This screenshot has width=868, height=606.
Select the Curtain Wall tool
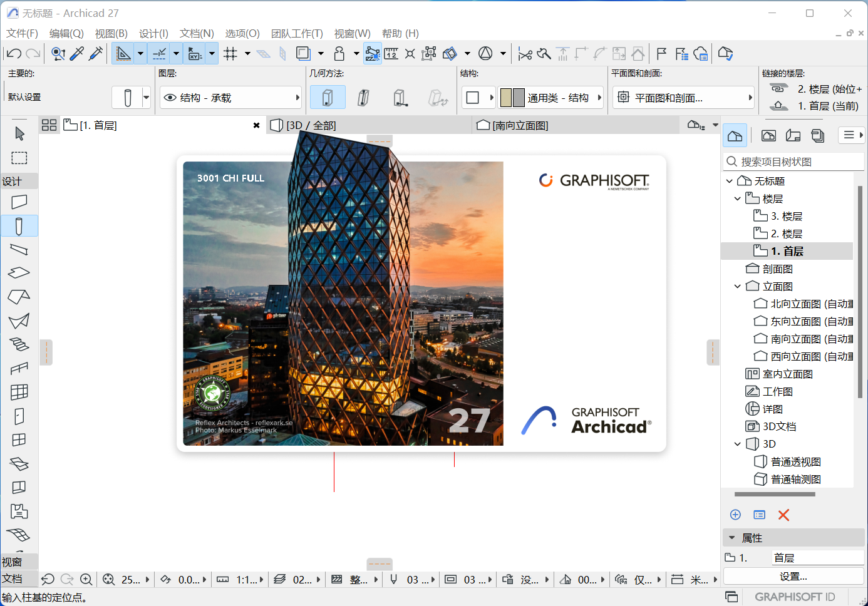[19, 392]
